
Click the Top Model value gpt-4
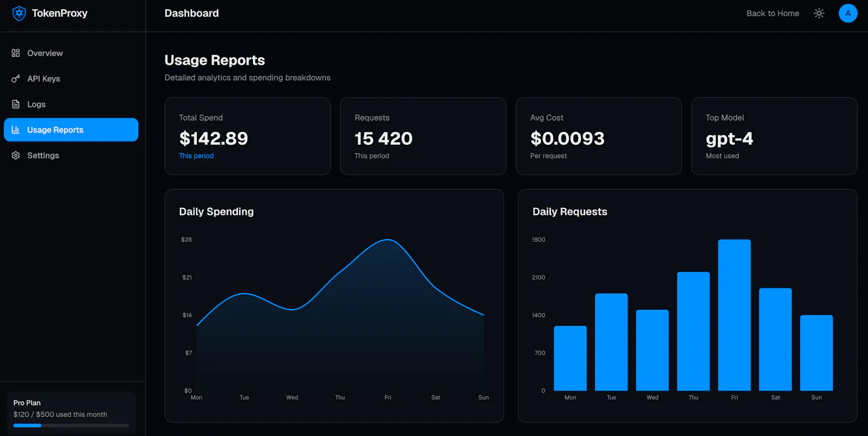point(729,139)
